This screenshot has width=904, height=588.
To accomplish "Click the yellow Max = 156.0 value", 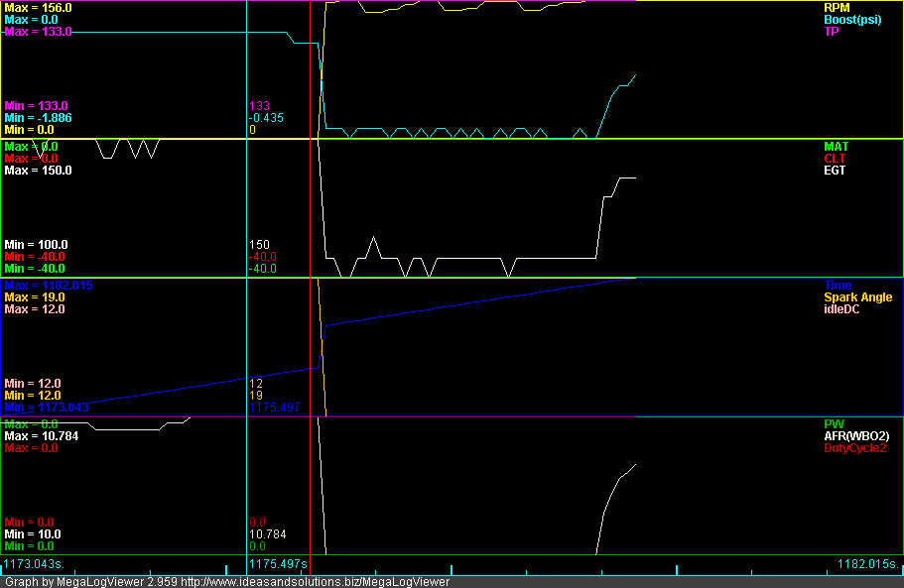I will point(38,7).
